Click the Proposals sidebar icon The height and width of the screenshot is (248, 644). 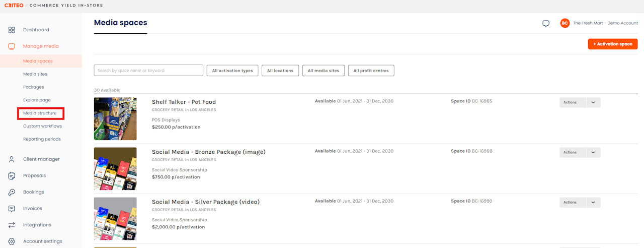(x=12, y=176)
